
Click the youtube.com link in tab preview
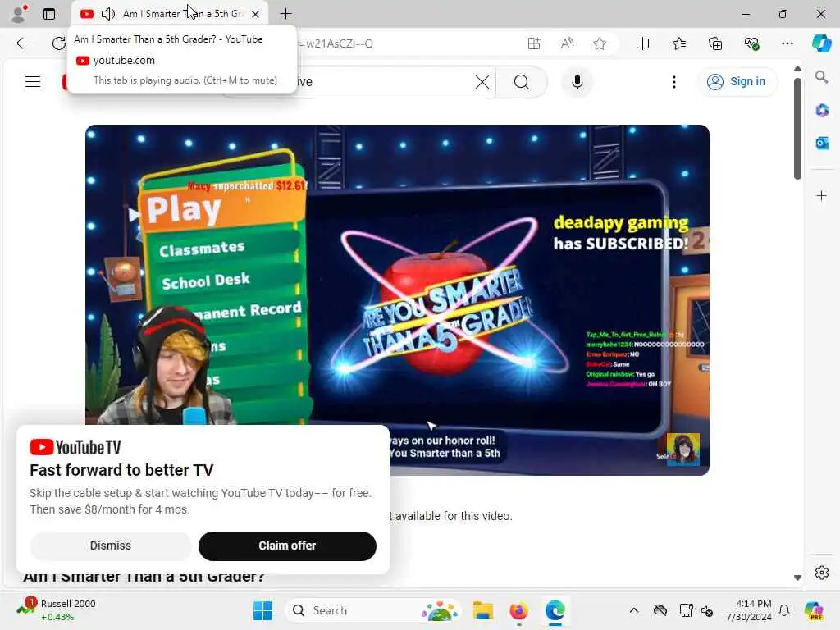[124, 61]
